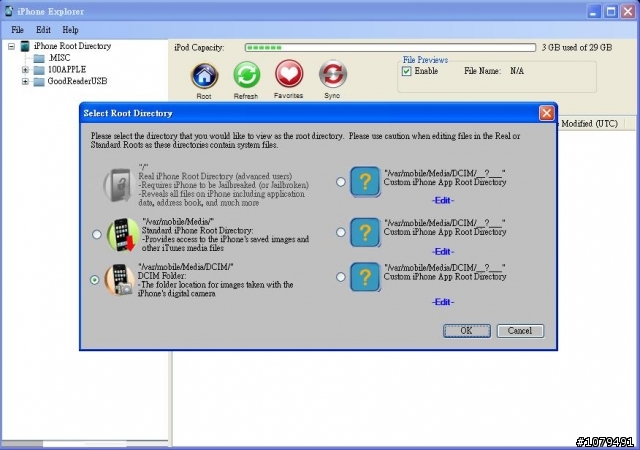Minimize the iPhone Explorer window

point(594,11)
